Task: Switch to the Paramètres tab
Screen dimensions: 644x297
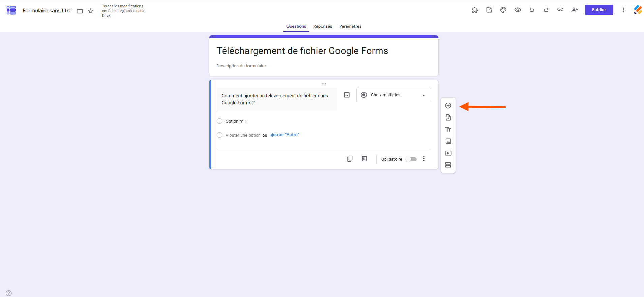Action: pyautogui.click(x=350, y=26)
